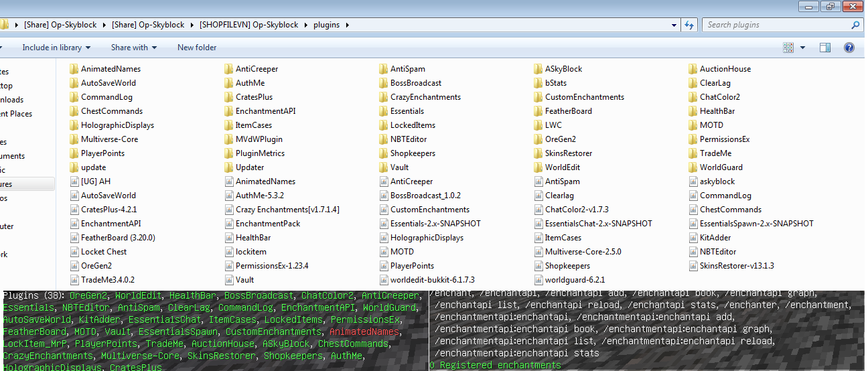Open the Share with dropdown
Screen dimensions: 868x371
(134, 48)
